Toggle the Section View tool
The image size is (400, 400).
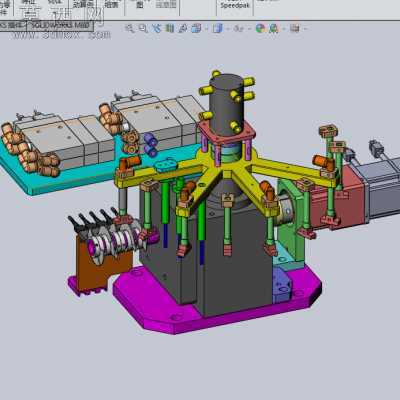pos(170,28)
